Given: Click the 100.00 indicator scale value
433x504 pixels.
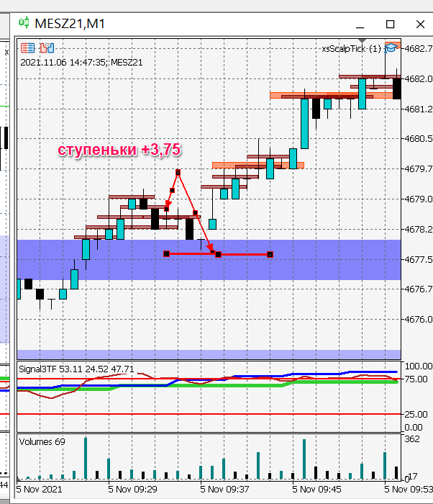Looking at the screenshot, I should click(x=419, y=366).
